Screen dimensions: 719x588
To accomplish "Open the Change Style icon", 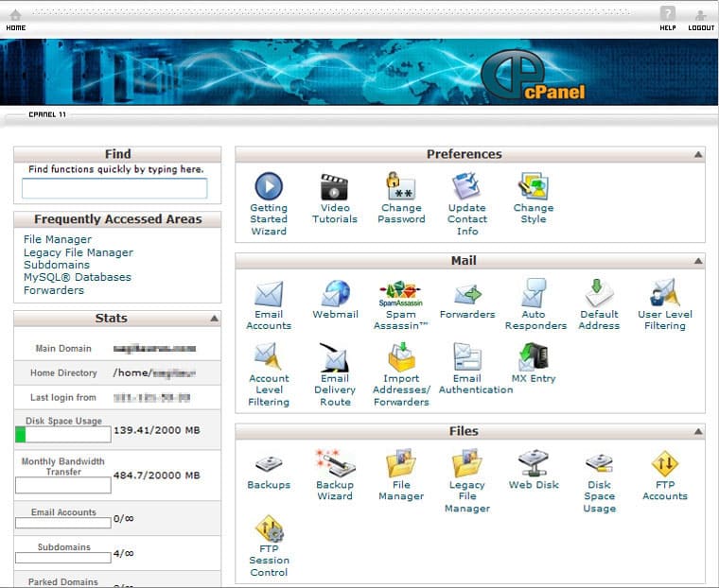I will [534, 185].
